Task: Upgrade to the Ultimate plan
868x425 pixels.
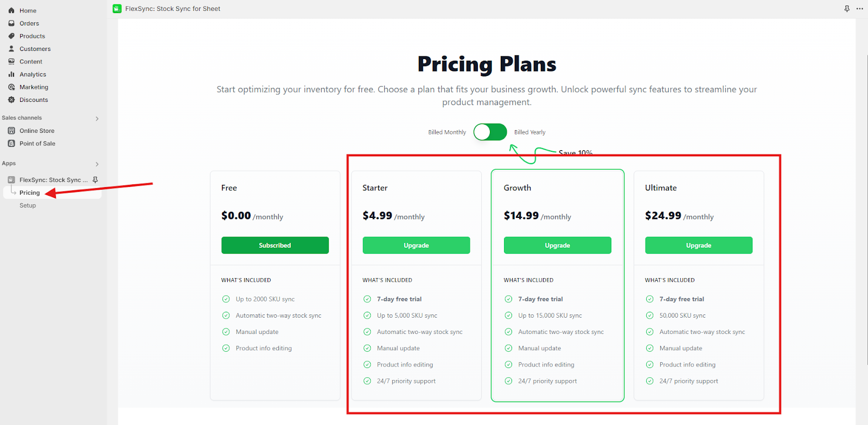Action: coord(699,245)
